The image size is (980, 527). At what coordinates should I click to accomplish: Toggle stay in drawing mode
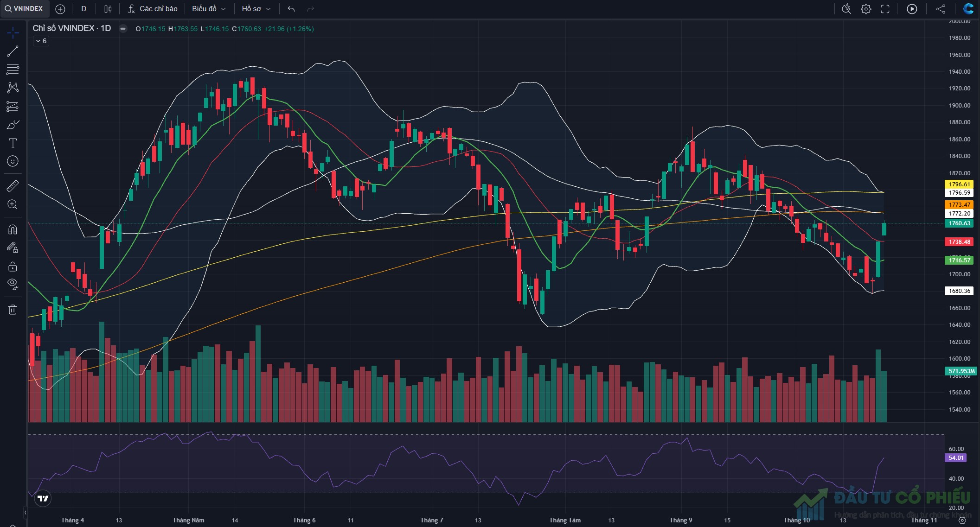point(13,248)
